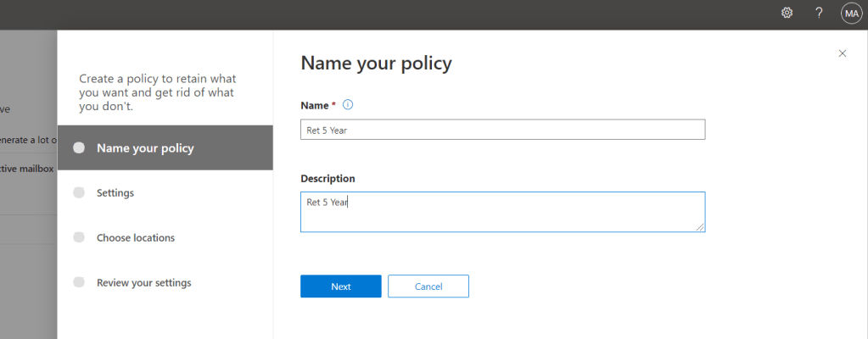Focus the Name field containing "Ret 5 Year"

tap(502, 130)
